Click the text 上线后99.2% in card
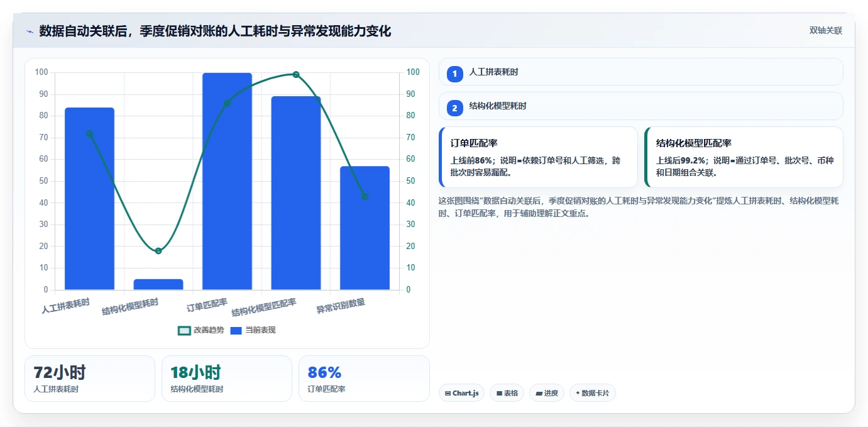This screenshot has height=427, width=868. [x=681, y=160]
